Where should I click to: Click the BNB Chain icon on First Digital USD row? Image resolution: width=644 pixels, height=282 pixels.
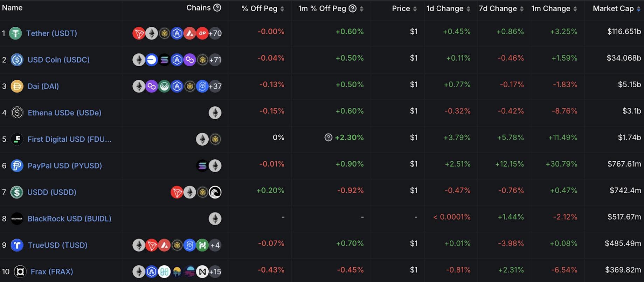coord(215,139)
